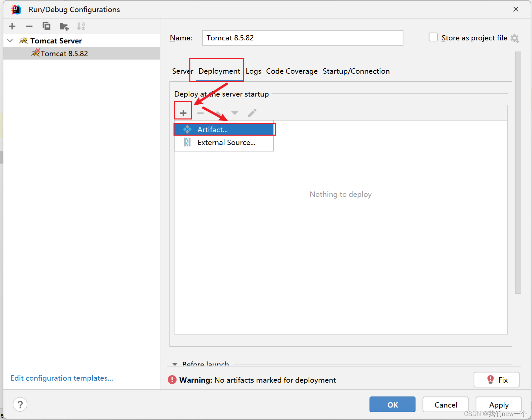Copy the selected configuration

click(46, 26)
